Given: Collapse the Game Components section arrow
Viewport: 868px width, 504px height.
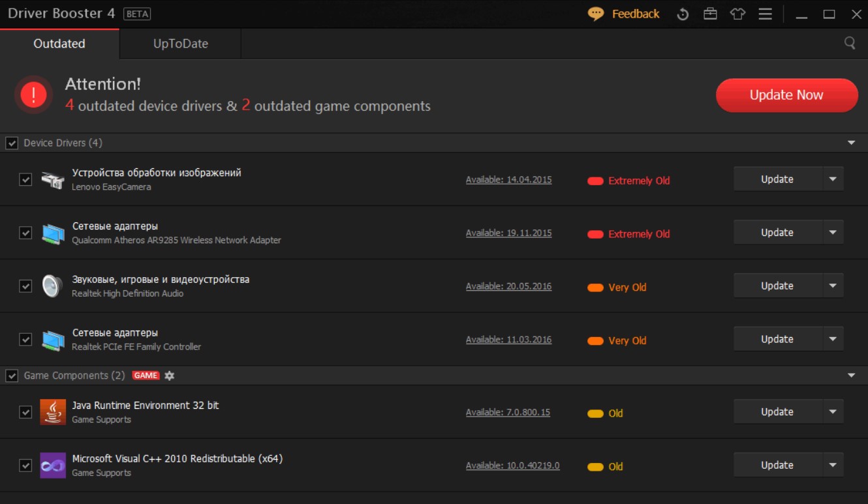Looking at the screenshot, I should [851, 376].
